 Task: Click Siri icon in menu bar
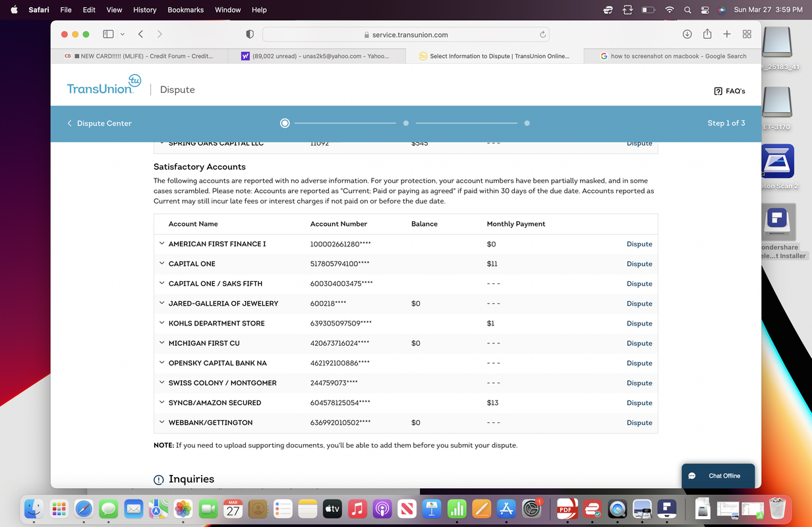click(x=722, y=10)
